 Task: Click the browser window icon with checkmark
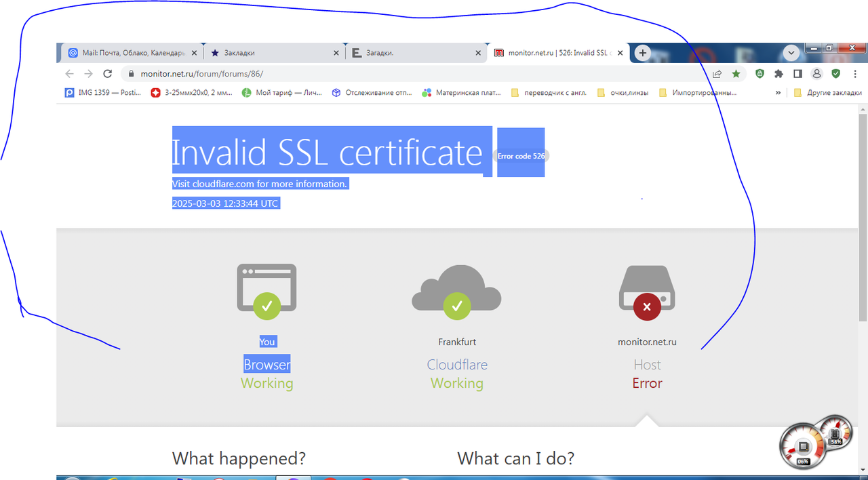pos(267,291)
